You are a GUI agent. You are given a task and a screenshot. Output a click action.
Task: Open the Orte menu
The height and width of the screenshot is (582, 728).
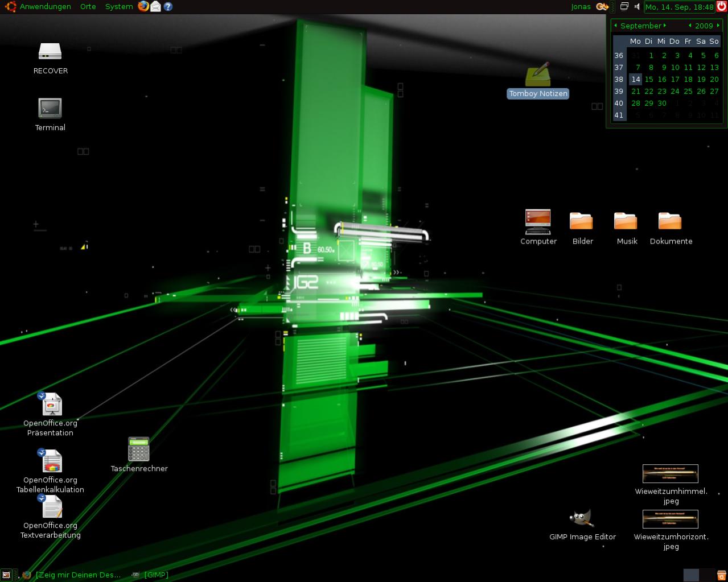(88, 7)
